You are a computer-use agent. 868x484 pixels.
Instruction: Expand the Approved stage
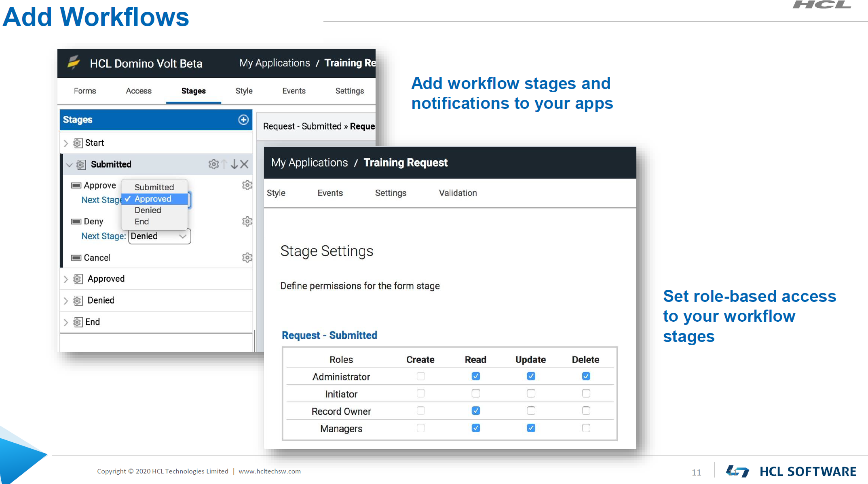(66, 279)
